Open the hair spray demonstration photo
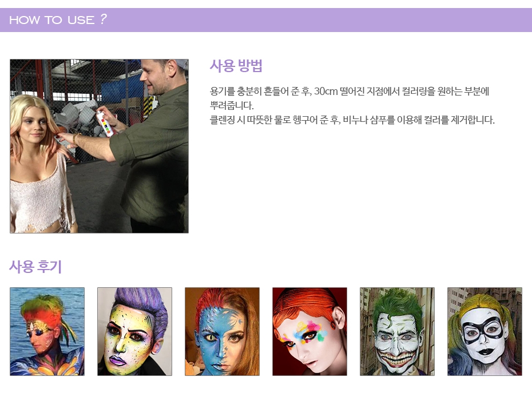The image size is (532, 412). pos(99,146)
